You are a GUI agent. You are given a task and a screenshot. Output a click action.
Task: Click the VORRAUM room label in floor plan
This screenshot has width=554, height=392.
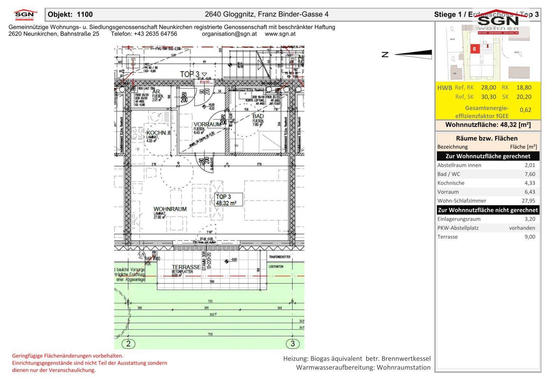click(x=208, y=124)
